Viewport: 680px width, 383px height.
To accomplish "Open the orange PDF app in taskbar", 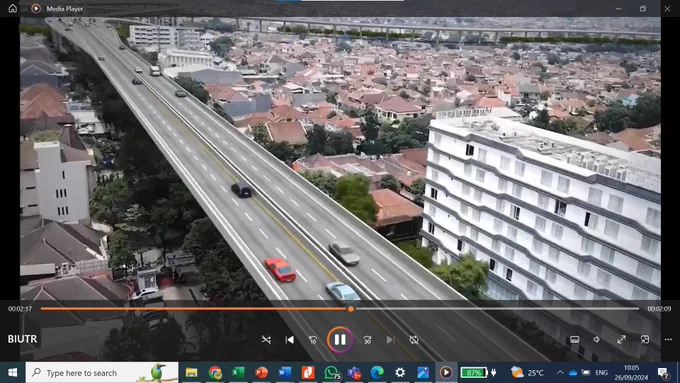I will 308,373.
